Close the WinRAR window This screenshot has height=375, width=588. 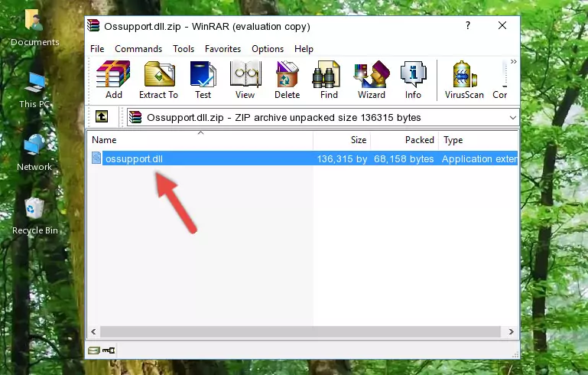coord(502,25)
